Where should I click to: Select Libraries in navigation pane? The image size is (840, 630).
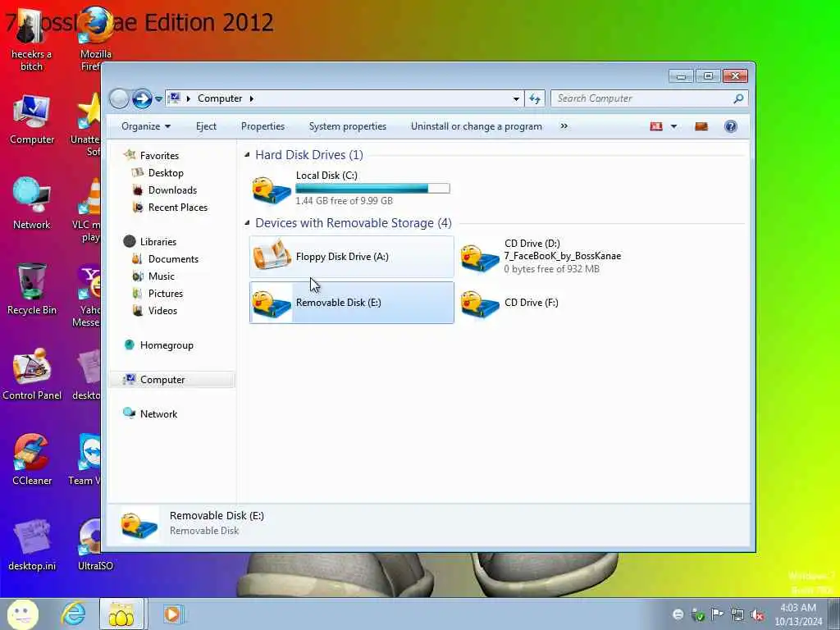(x=158, y=242)
